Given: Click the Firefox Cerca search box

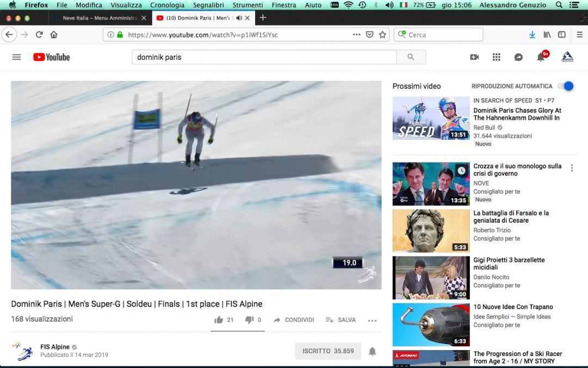Looking at the screenshot, I should (438, 34).
